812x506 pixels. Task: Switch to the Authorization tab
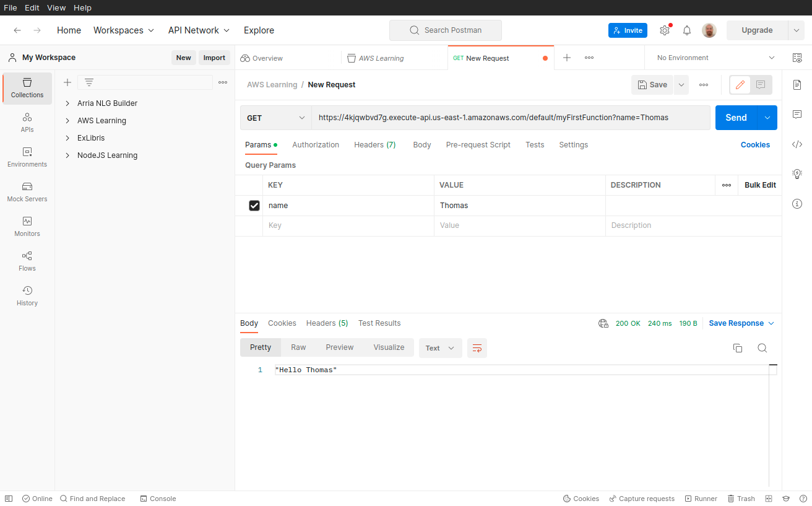(x=316, y=145)
